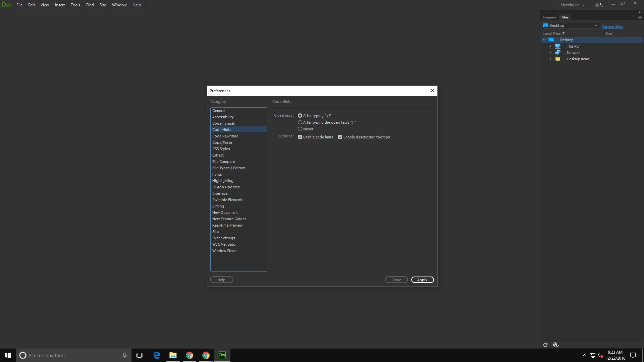Click the Dw logo in the menu bar
644x362 pixels.
pos(6,5)
